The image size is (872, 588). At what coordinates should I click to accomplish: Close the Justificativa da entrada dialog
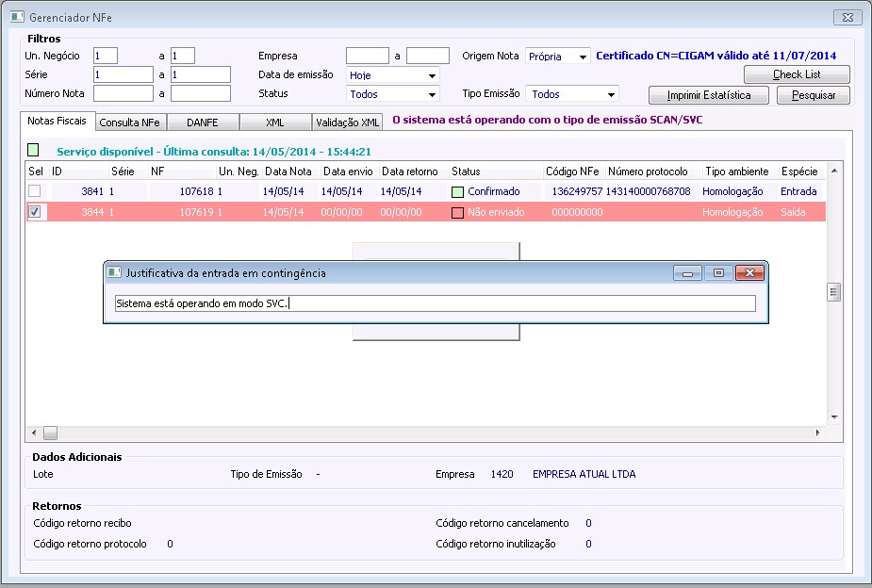click(749, 272)
